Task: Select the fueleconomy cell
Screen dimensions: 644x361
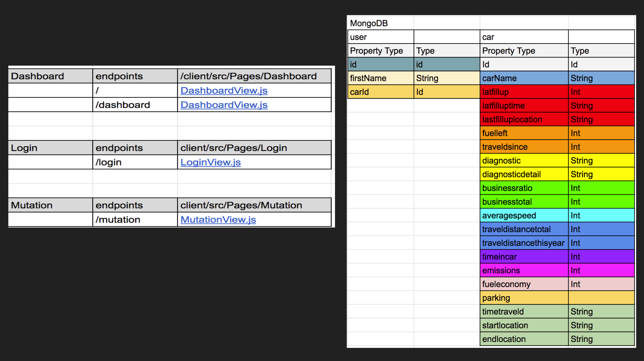Action: pos(524,284)
